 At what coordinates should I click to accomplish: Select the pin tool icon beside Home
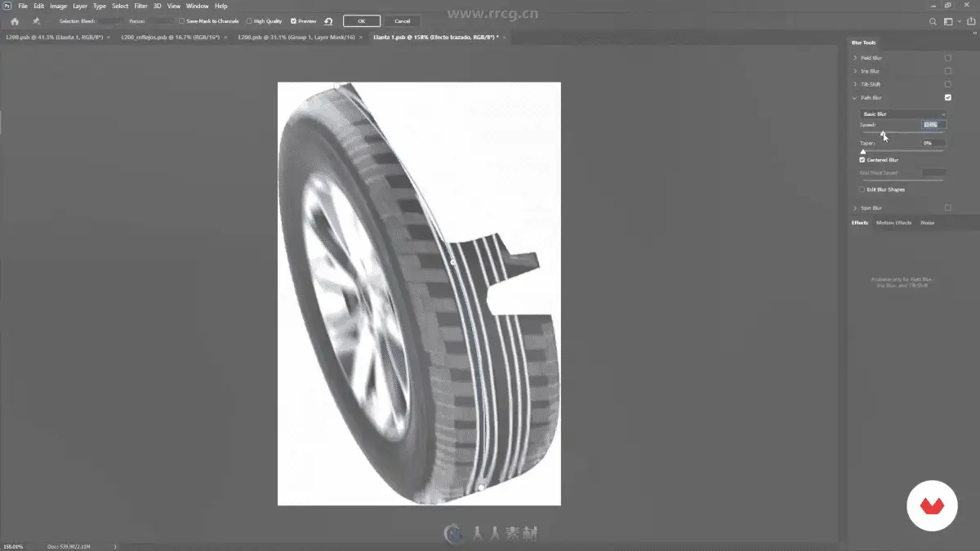[x=36, y=21]
